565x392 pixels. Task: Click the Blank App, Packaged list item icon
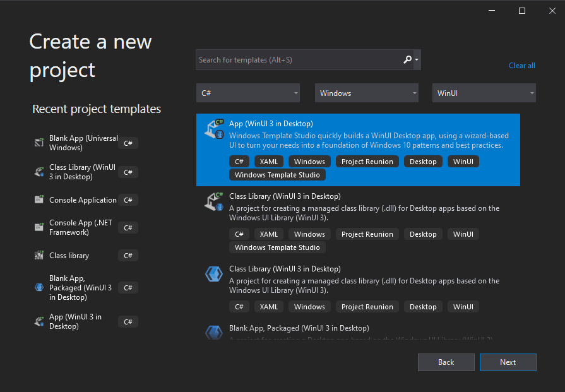213,332
